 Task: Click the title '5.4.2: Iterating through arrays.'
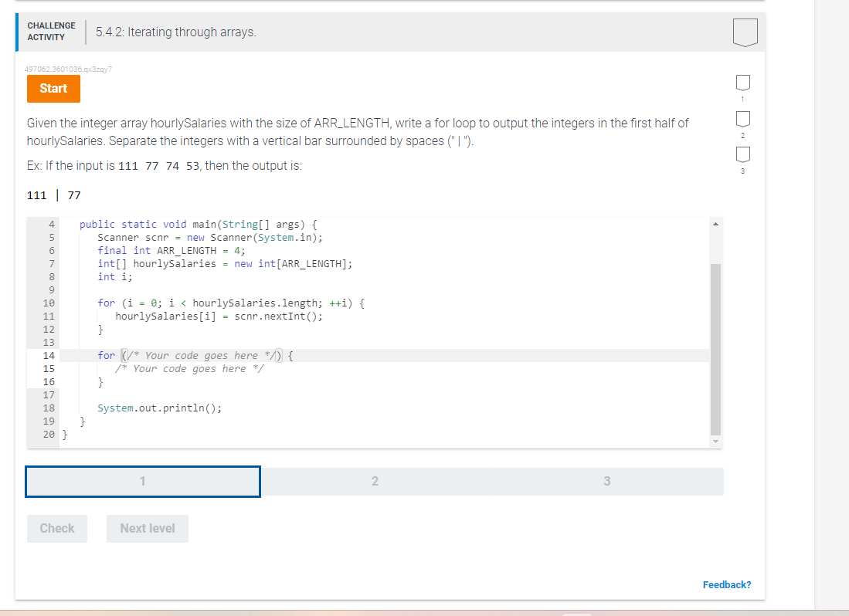coord(176,32)
